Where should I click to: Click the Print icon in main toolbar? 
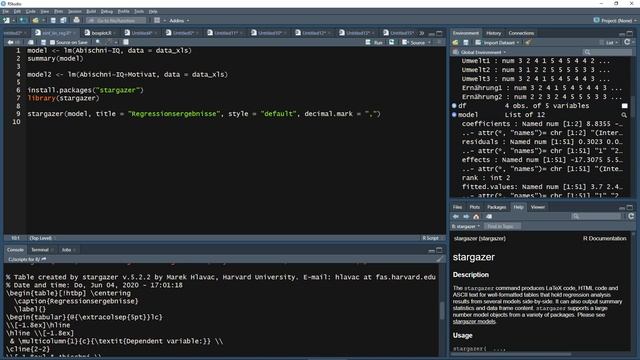76,20
